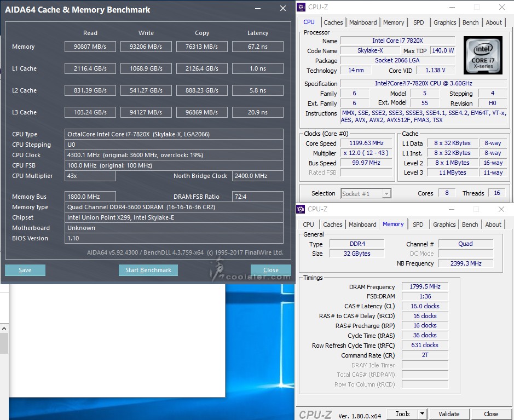Click the BIOS Version 1.10 field
This screenshot has height=420, width=514.
point(174,238)
